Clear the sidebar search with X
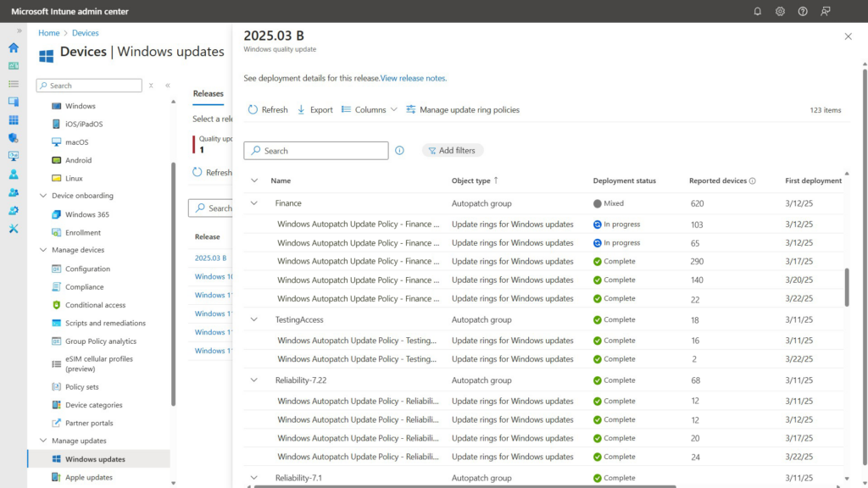The image size is (868, 488). 151,86
